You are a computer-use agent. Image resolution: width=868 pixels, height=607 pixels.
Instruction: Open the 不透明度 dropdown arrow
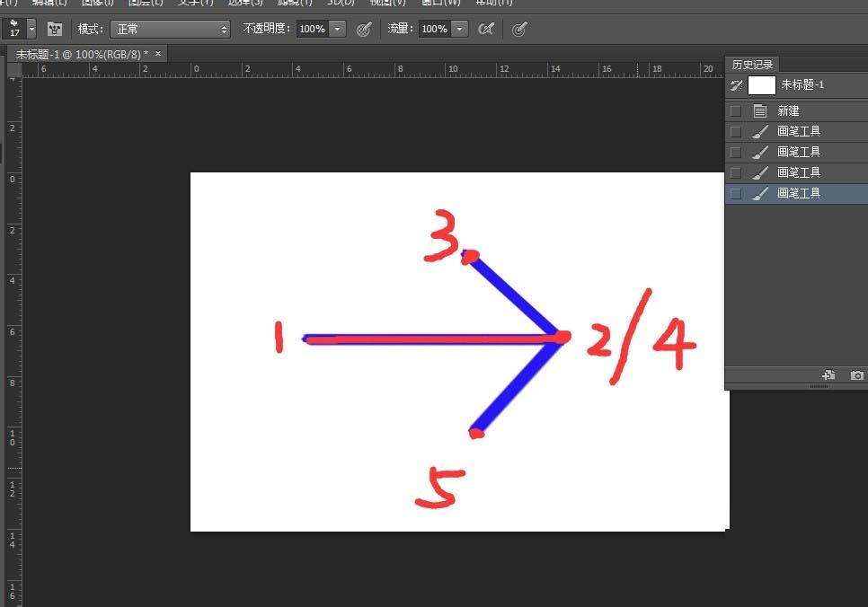tap(339, 29)
